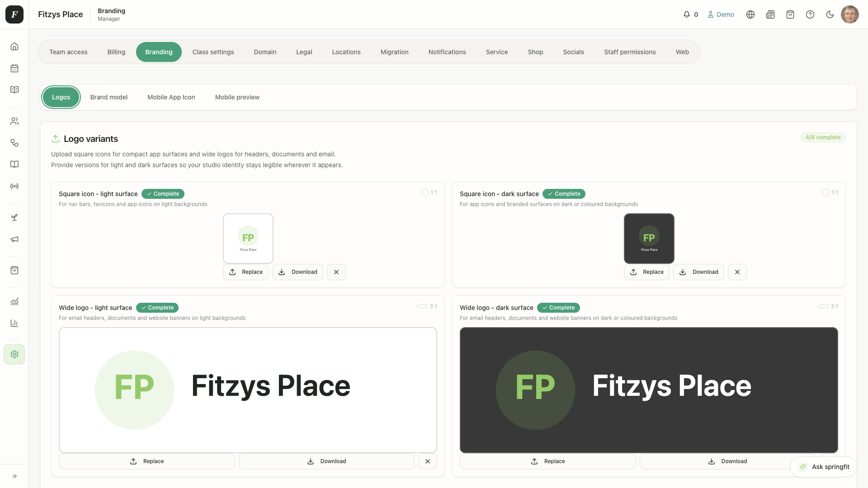Click the Fitzys Place F logo icon
Image resolution: width=868 pixels, height=488 pixels.
[x=14, y=14]
